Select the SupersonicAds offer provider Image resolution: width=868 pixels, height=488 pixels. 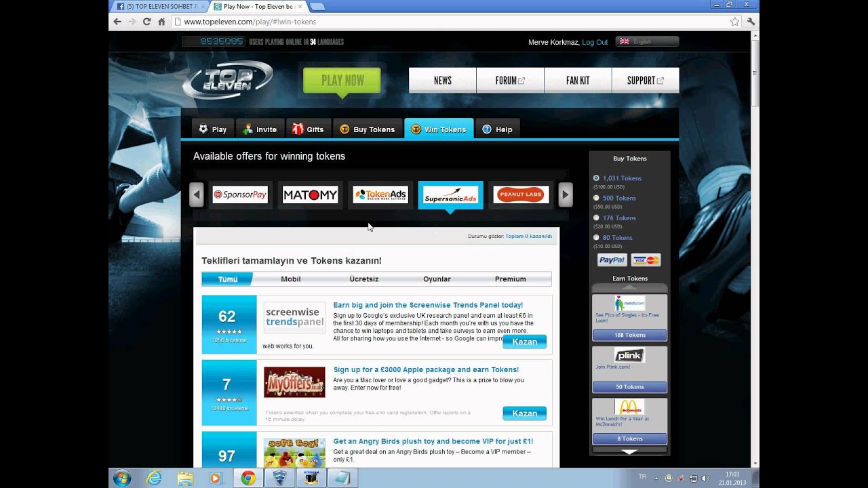[x=450, y=195]
